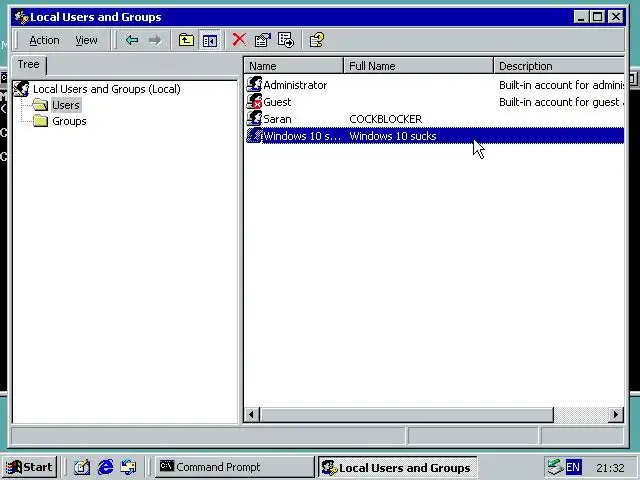
Task: Click the system tray network icon
Action: coord(555,467)
